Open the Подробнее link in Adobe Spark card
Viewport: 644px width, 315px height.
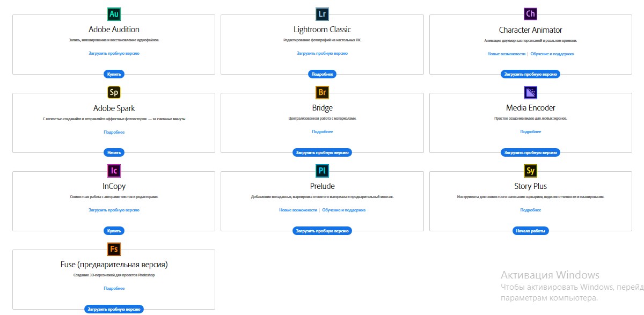pos(114,131)
